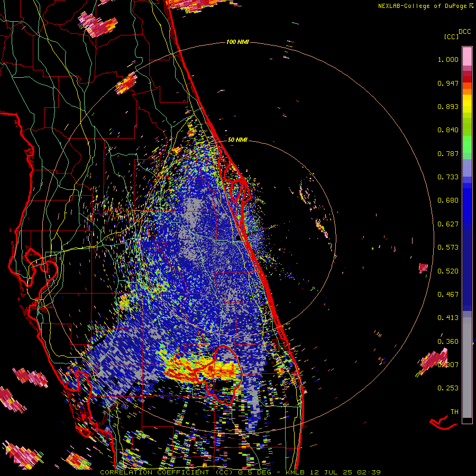Click the yellow segment of the color bar
This screenshot has height=476, width=476.
pos(467,104)
